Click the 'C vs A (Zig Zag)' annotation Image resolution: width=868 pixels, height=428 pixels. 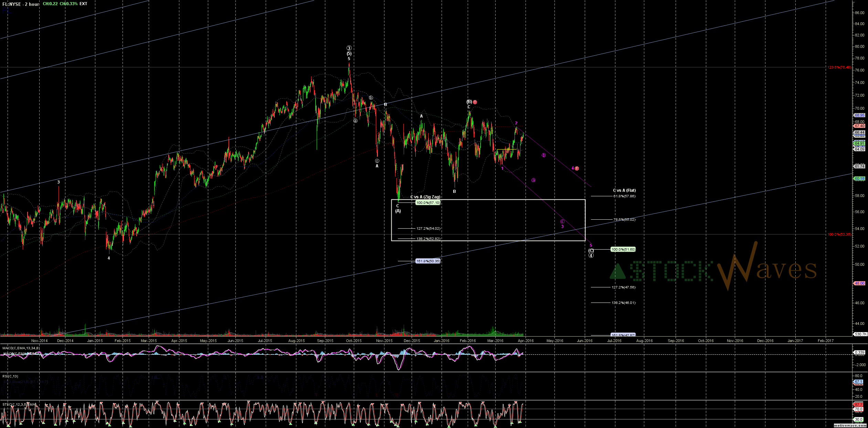pyautogui.click(x=425, y=197)
